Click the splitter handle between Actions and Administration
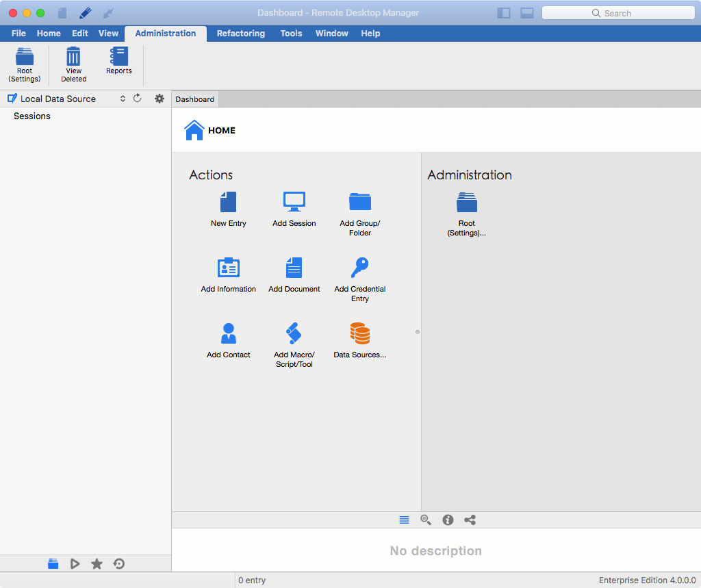701x588 pixels. (418, 332)
